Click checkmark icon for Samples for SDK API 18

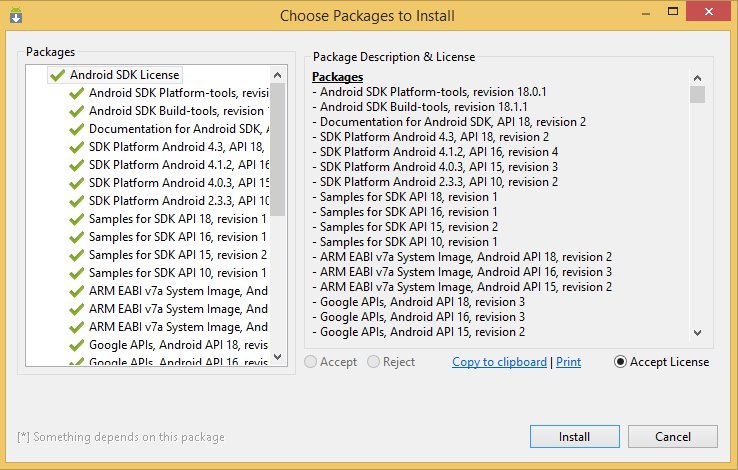click(x=76, y=219)
